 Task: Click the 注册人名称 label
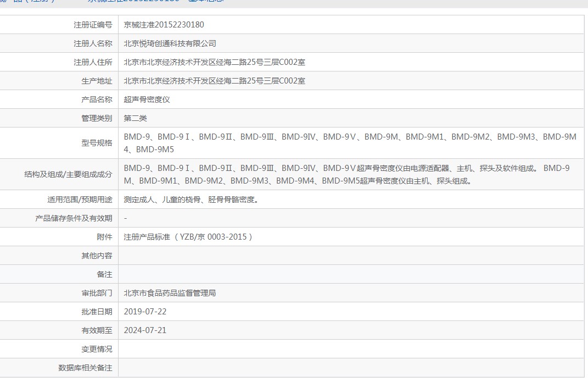tap(93, 43)
